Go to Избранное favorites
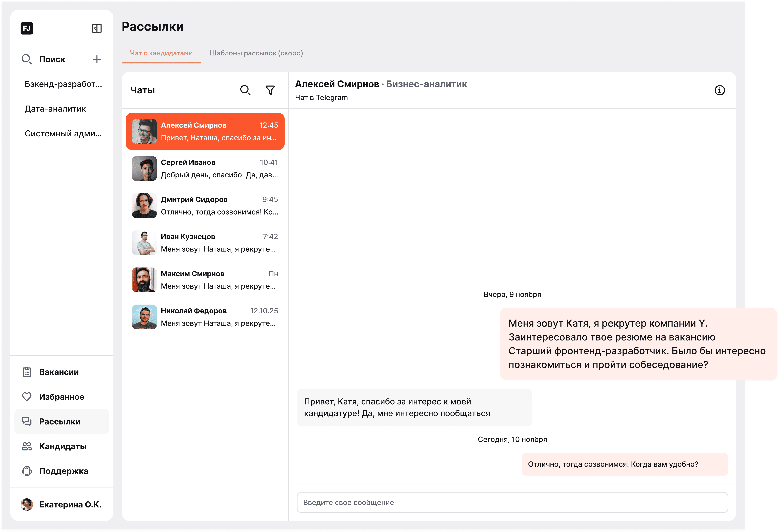Image resolution: width=779 pixels, height=532 pixels. click(61, 397)
